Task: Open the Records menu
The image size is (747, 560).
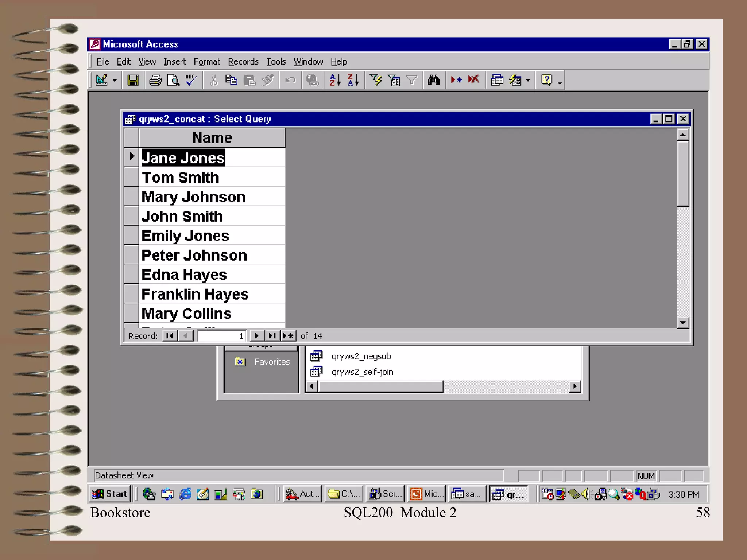Action: point(243,62)
